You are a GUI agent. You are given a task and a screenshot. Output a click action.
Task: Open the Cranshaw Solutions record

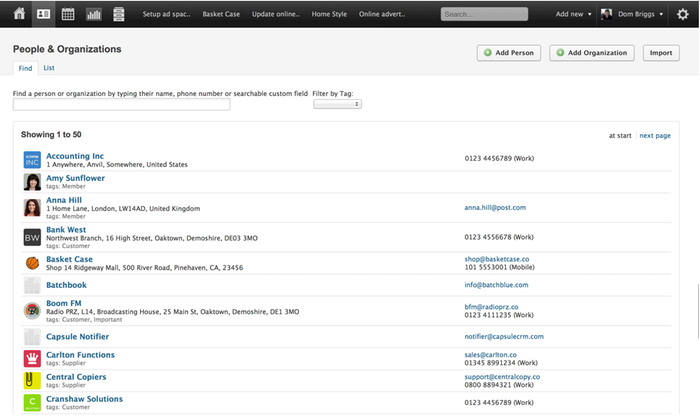click(x=84, y=398)
